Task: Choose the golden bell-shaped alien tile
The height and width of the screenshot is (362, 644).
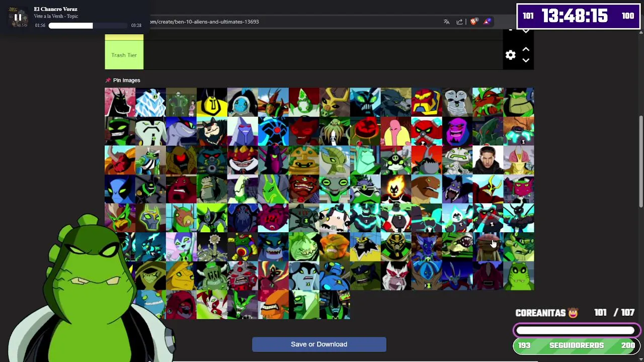Action: pyautogui.click(x=304, y=160)
